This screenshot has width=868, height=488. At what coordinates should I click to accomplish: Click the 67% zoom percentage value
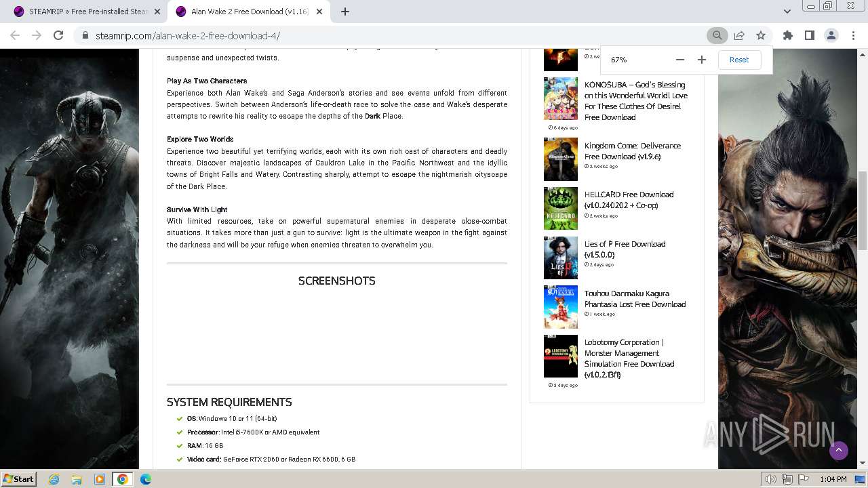click(x=618, y=60)
